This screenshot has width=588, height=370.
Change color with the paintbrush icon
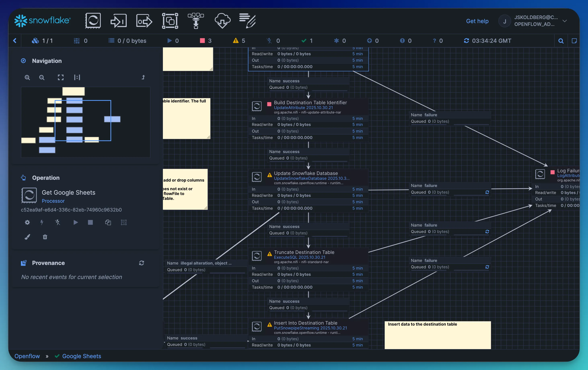click(x=27, y=237)
